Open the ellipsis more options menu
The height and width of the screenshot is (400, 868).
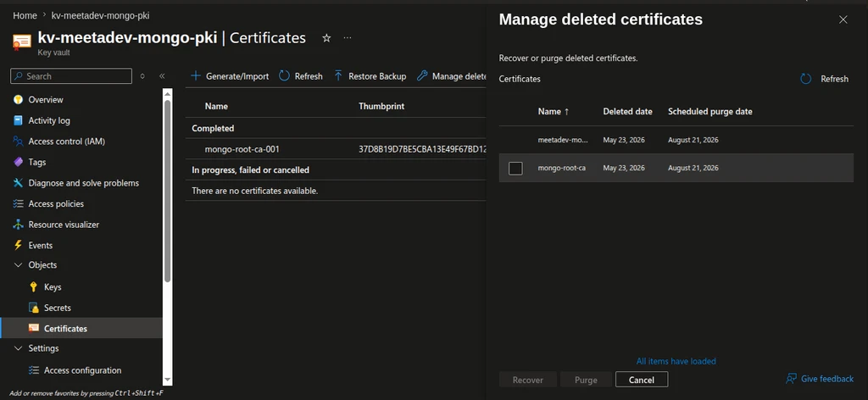[347, 37]
